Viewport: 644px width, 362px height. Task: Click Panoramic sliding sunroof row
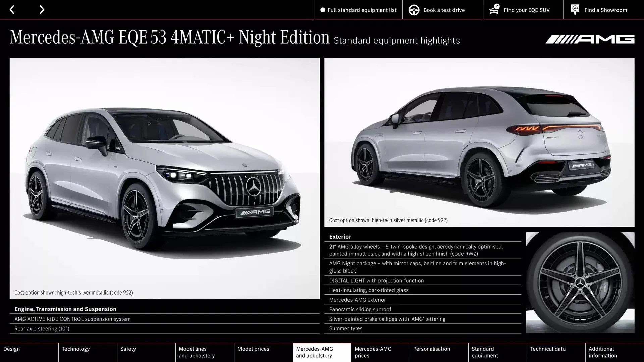click(423, 309)
